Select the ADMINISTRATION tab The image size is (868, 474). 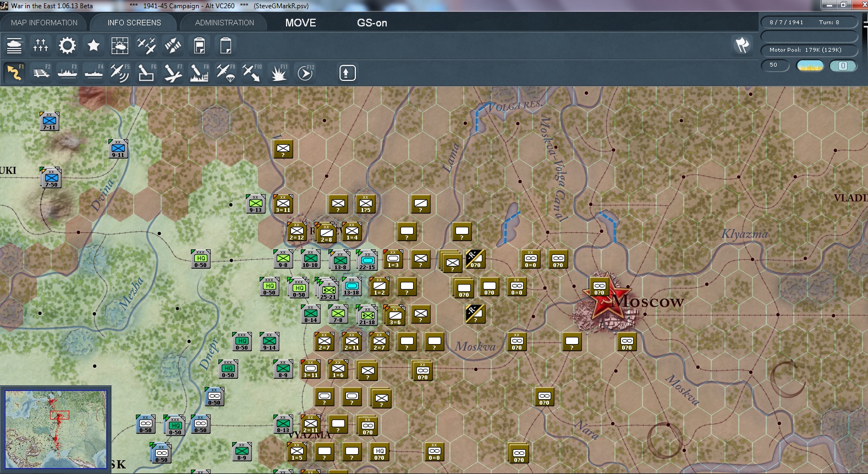pyautogui.click(x=224, y=23)
